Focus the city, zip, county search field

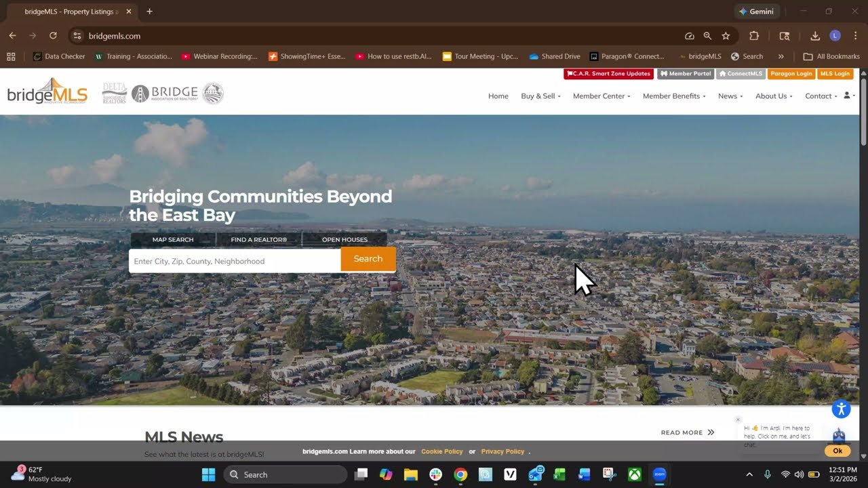tap(235, 261)
